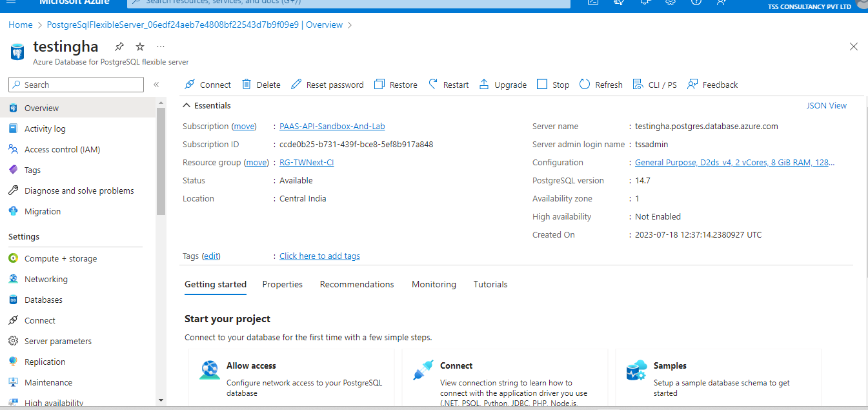Click the sidebar vertical scrollbar
868x410 pixels.
(x=161, y=161)
